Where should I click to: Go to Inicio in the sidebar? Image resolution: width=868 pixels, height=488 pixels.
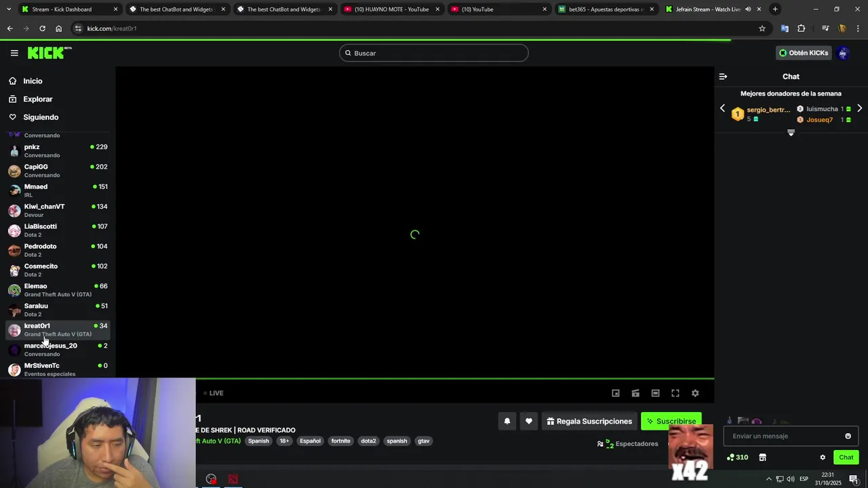pos(33,81)
